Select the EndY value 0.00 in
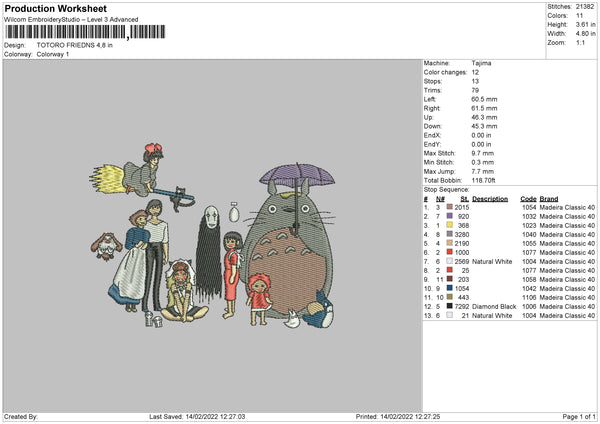Viewport: 600px width, 424px height. pos(481,145)
